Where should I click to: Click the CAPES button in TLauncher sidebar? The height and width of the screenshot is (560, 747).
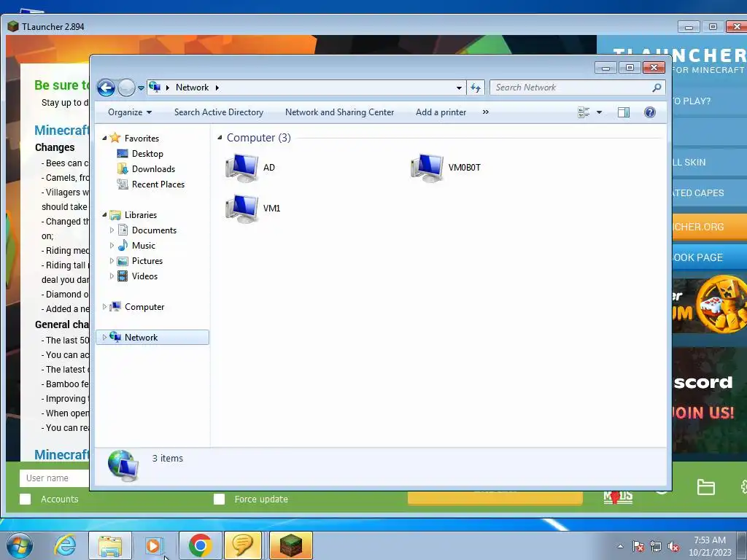click(709, 192)
